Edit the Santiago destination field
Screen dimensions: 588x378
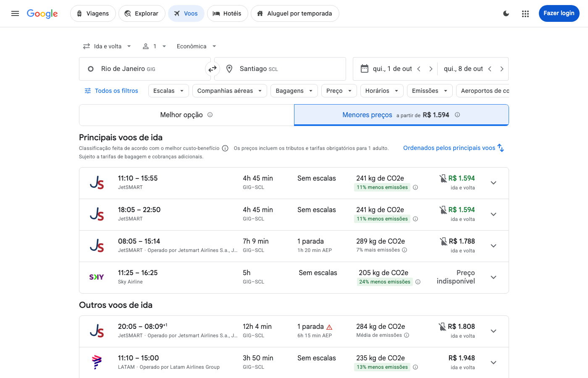click(280, 69)
